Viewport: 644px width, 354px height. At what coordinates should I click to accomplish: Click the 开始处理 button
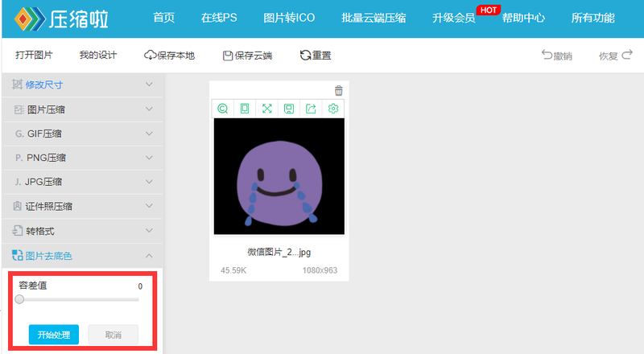pos(54,335)
